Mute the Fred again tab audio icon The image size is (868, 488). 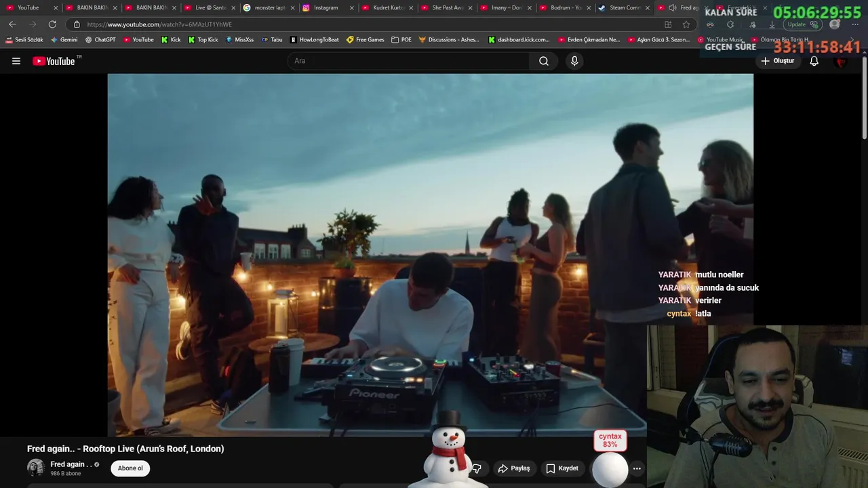coord(672,7)
